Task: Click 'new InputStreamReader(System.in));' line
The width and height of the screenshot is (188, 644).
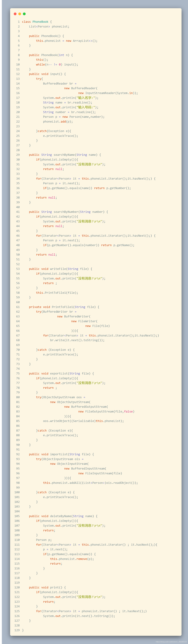Action: [x=108, y=93]
